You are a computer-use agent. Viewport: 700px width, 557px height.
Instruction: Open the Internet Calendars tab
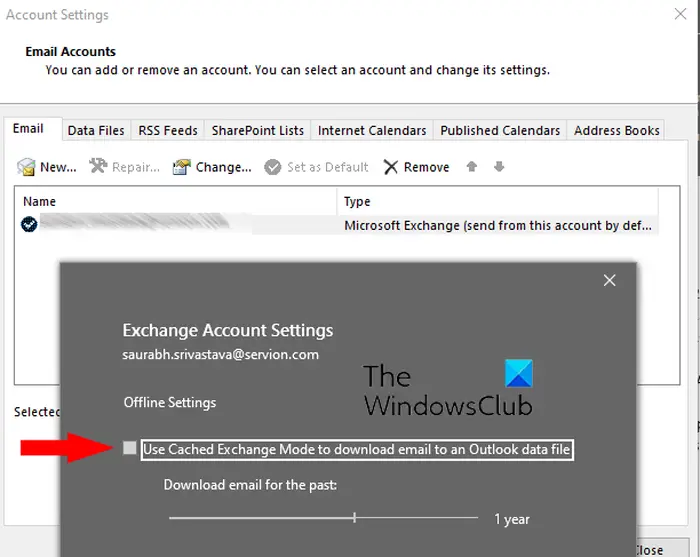tap(372, 130)
